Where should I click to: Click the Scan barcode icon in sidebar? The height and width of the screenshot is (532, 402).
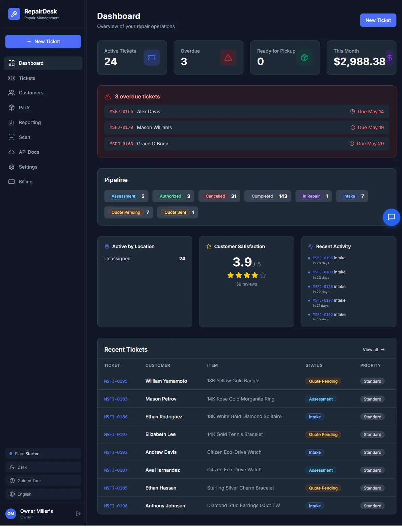[11, 137]
